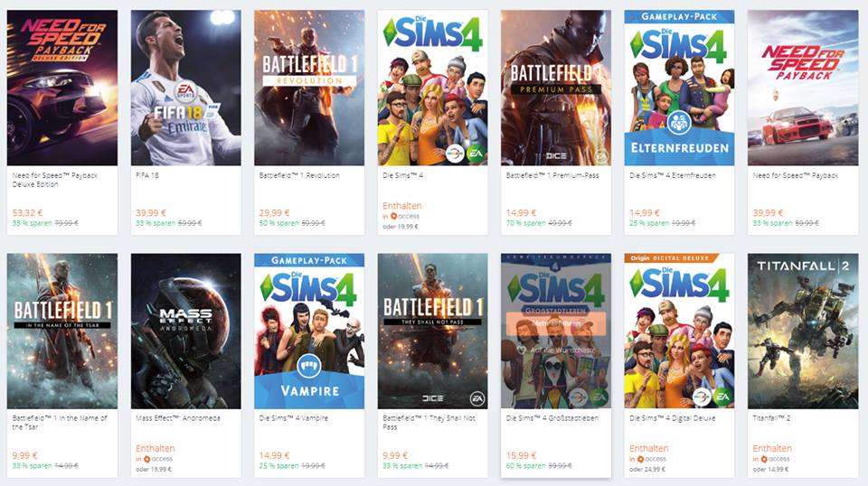Click the vampire fangs icon on Vampire pack
The height and width of the screenshot is (486, 868).
click(309, 366)
